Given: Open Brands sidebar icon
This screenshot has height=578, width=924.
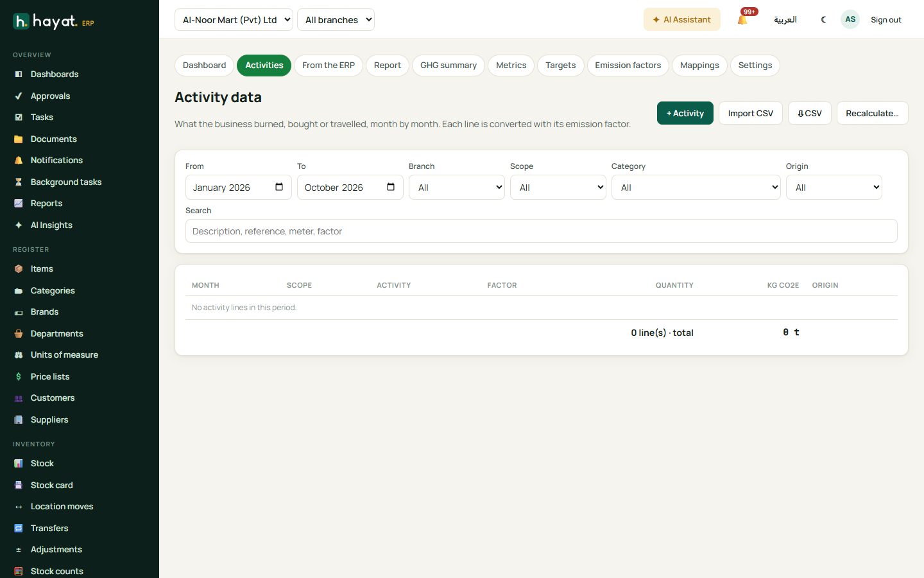Looking at the screenshot, I should click(x=19, y=312).
